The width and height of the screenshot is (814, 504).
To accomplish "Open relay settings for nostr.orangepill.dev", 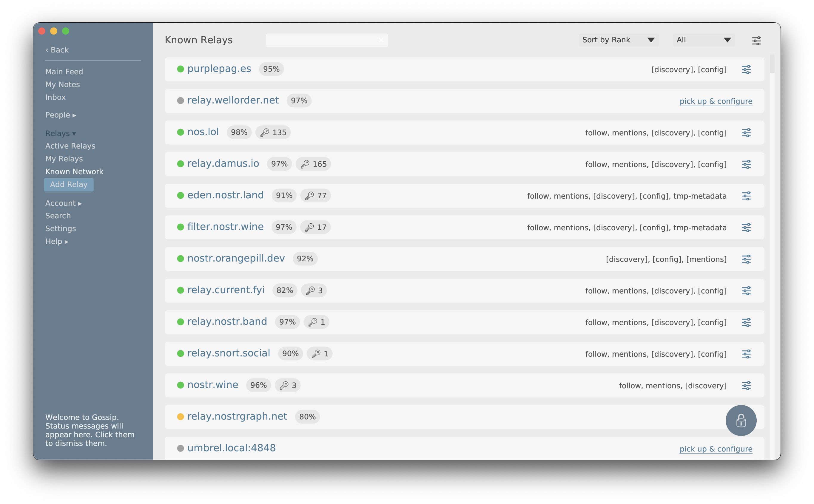I will click(746, 259).
